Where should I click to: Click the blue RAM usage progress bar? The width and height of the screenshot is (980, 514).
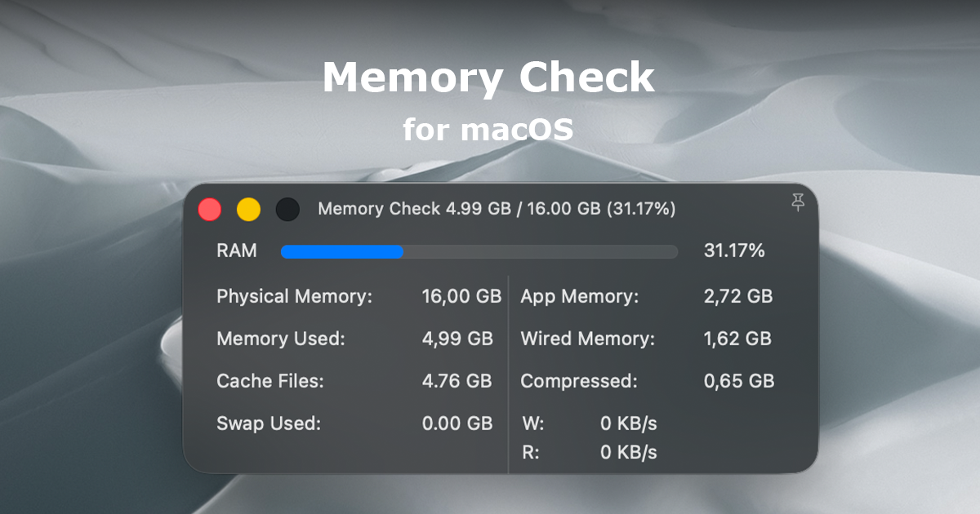click(341, 251)
